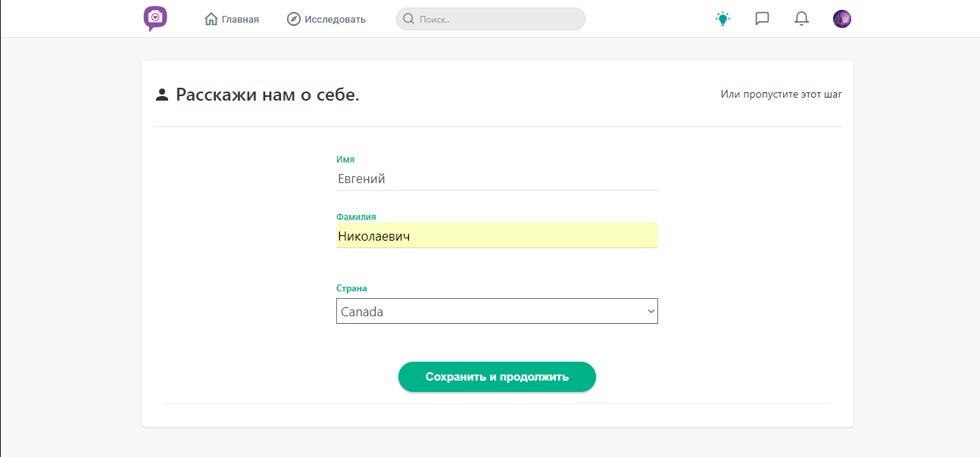Click the Расскажи нам о себе heading
This screenshot has width=980, height=457.
tap(267, 95)
